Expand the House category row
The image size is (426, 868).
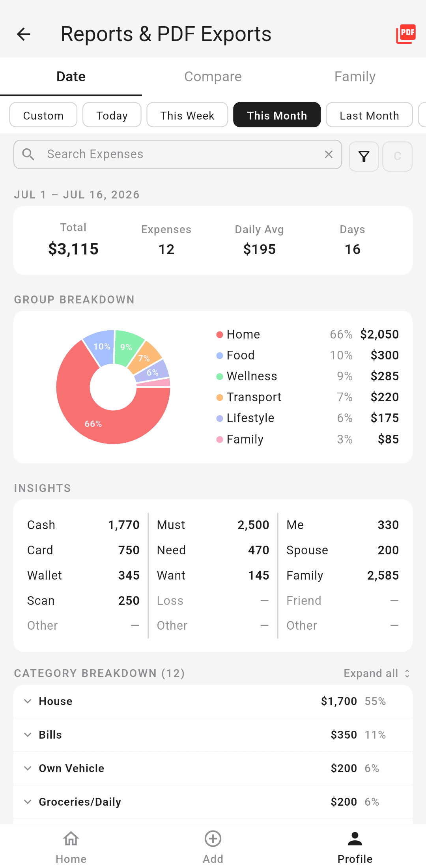tap(213, 701)
